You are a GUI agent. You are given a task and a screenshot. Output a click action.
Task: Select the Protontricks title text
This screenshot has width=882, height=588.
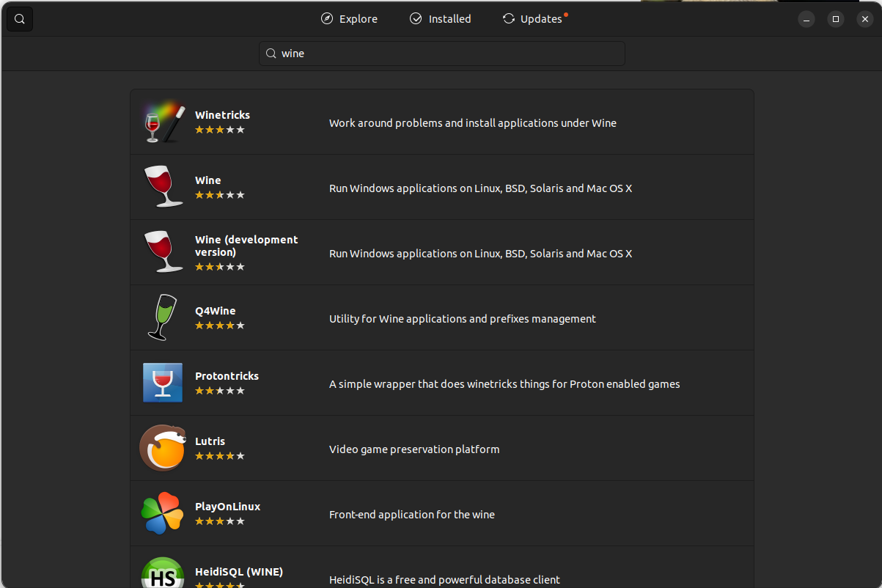tap(227, 376)
